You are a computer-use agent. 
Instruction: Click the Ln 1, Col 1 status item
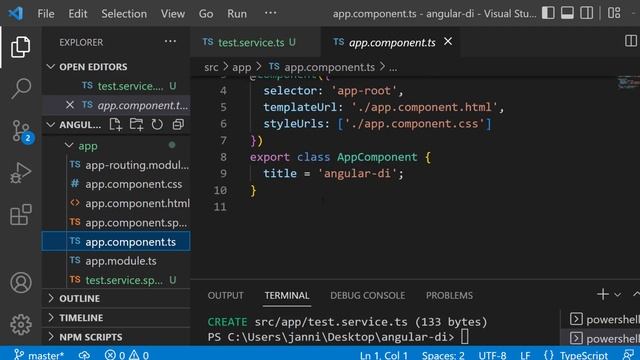tap(384, 355)
